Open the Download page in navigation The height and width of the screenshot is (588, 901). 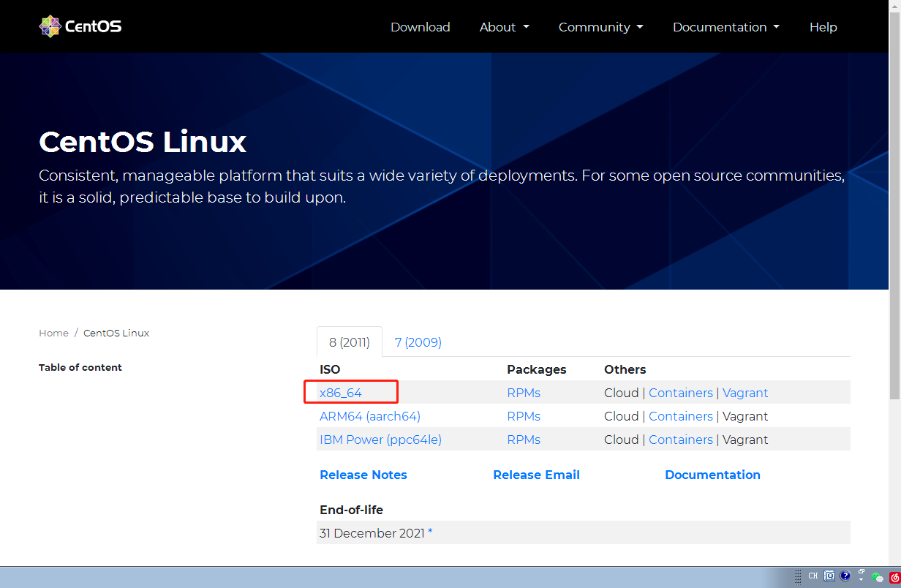421,27
